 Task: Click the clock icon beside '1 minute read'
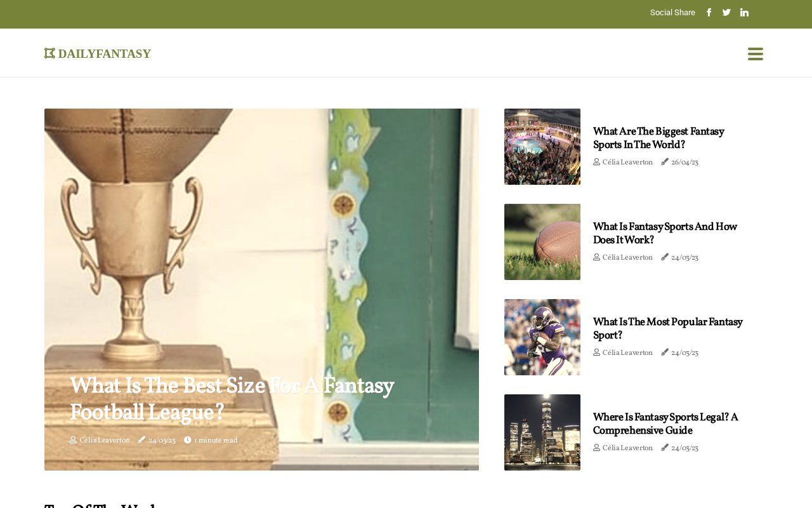click(188, 441)
